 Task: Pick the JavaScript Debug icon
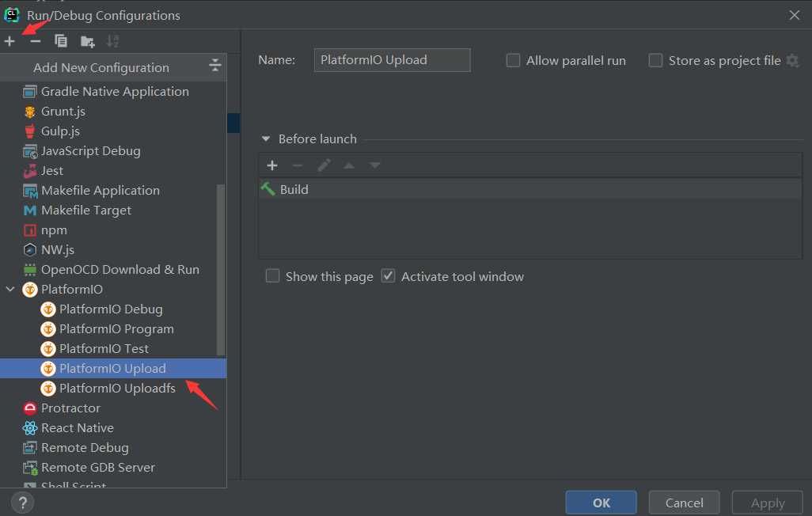(x=30, y=151)
